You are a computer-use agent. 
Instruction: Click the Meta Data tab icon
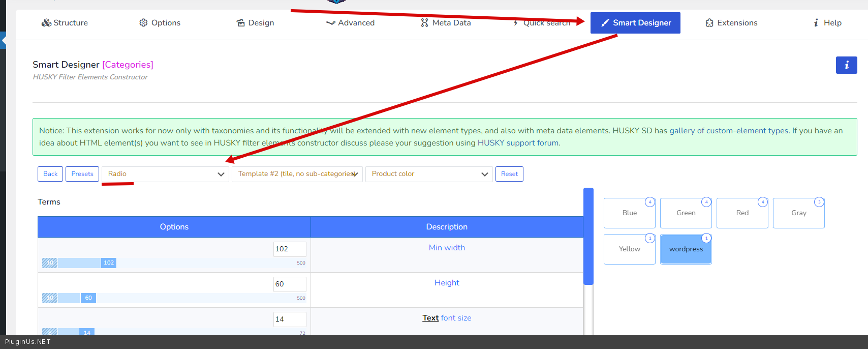click(424, 23)
